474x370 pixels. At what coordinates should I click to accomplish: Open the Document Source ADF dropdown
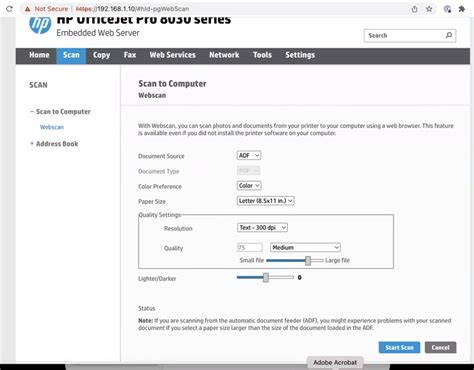tap(249, 155)
